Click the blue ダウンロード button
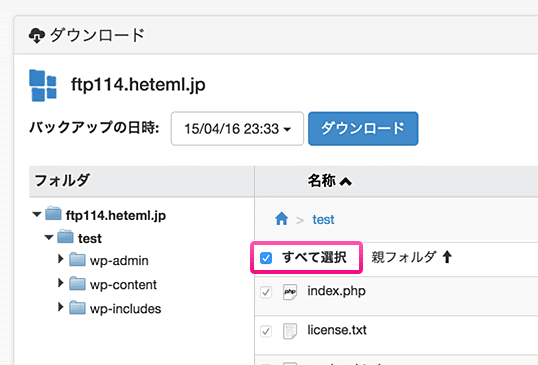The width and height of the screenshot is (538, 365). tap(363, 129)
